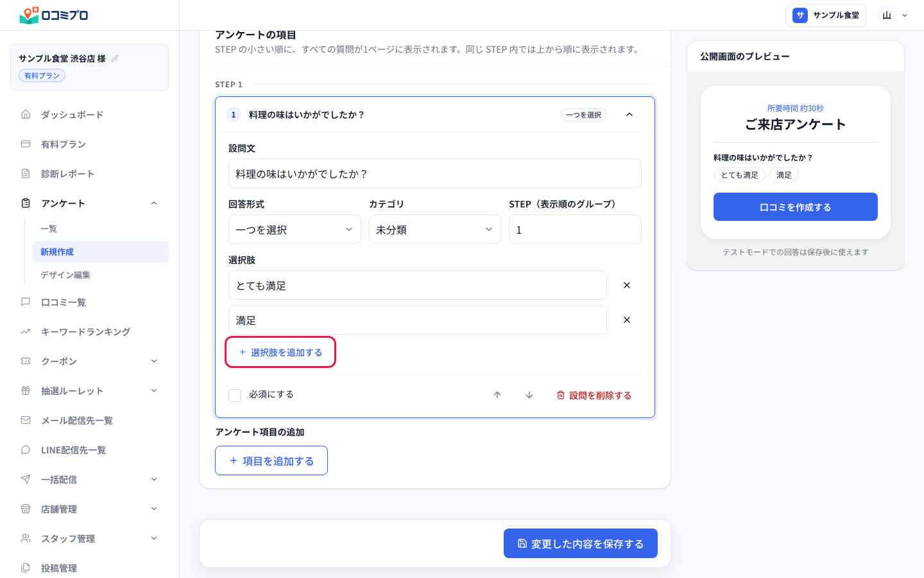Click 項目を追加する button
924x578 pixels.
point(271,460)
